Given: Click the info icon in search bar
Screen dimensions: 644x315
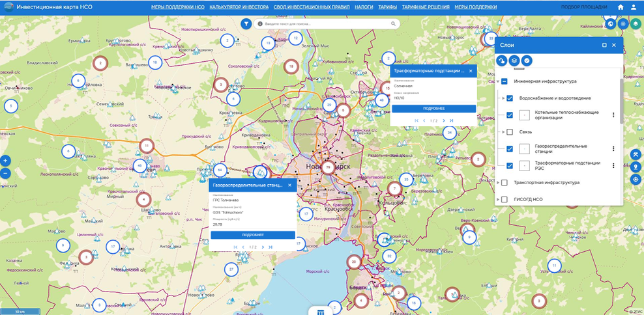Looking at the screenshot, I should tap(260, 24).
